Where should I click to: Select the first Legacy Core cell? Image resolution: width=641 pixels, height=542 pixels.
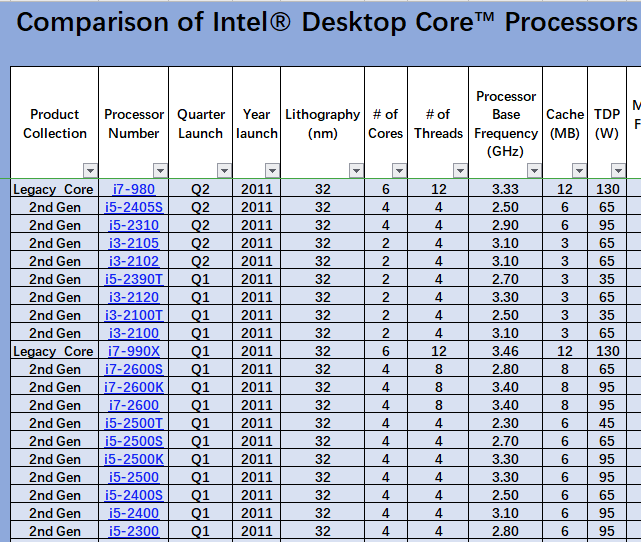coord(54,189)
